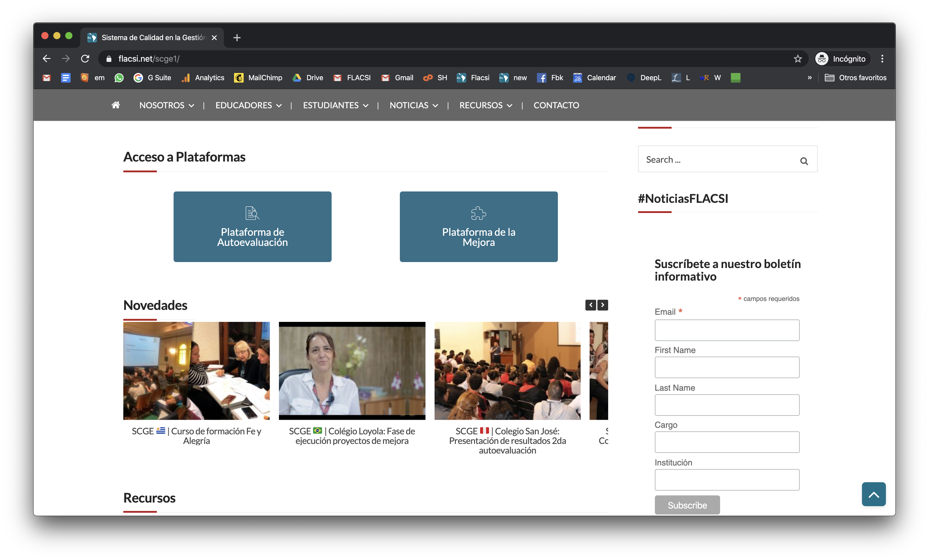Screen dimensions: 929x560
Task: Open the Analytics bookmark
Action: [x=202, y=78]
